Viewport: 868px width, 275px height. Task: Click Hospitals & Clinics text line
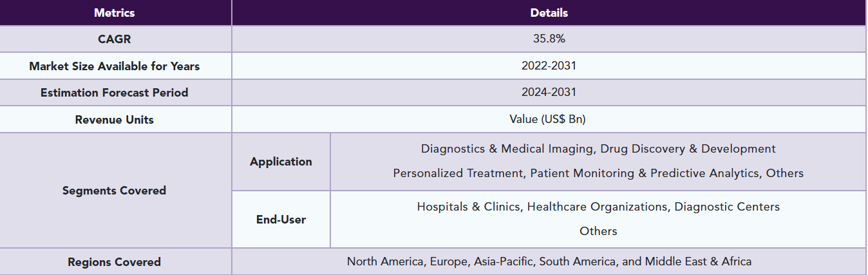coord(598,207)
